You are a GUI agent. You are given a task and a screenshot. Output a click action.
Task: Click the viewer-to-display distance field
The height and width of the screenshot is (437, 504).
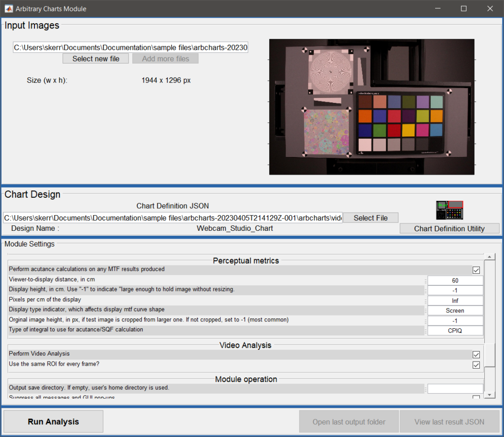(x=455, y=281)
